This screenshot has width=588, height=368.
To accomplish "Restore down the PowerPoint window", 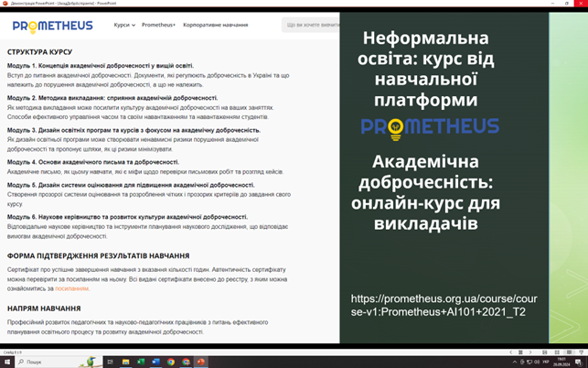I will pyautogui.click(x=567, y=3).
